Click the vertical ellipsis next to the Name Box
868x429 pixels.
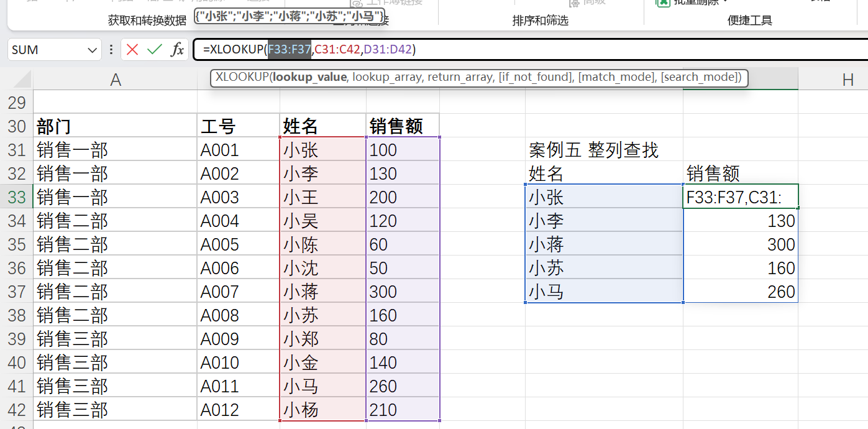pyautogui.click(x=111, y=50)
